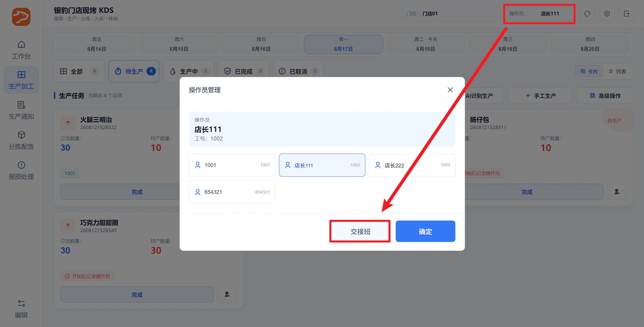This screenshot has width=644, height=327.
Task: Expand 高级操作 advanced operations
Action: pos(605,96)
